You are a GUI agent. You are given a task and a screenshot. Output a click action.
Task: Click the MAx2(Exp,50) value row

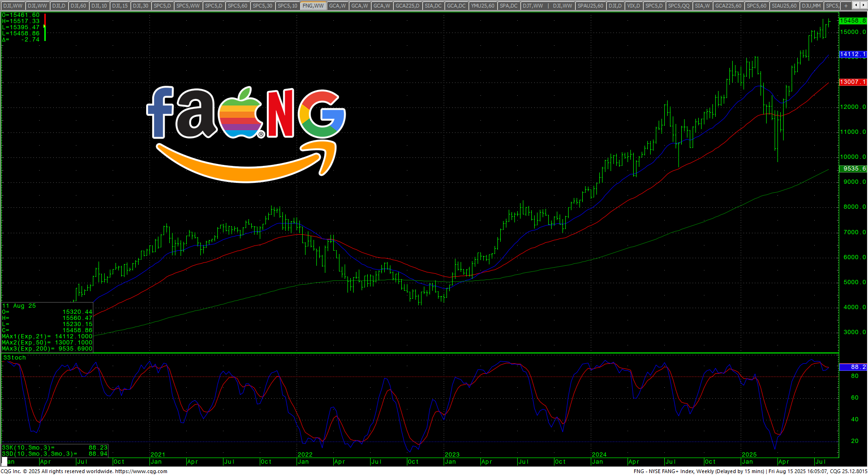(47, 343)
